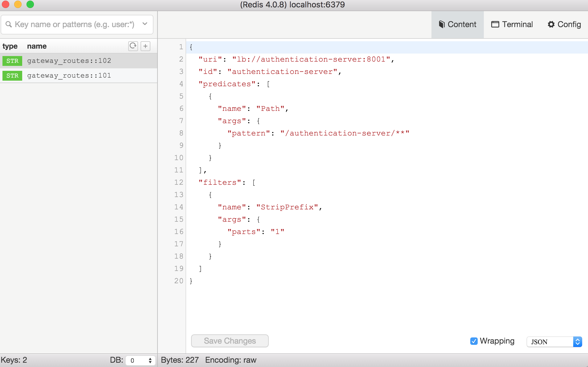Click STR badge of gateway_routes::102
Image resolution: width=588 pixels, height=367 pixels.
click(12, 61)
